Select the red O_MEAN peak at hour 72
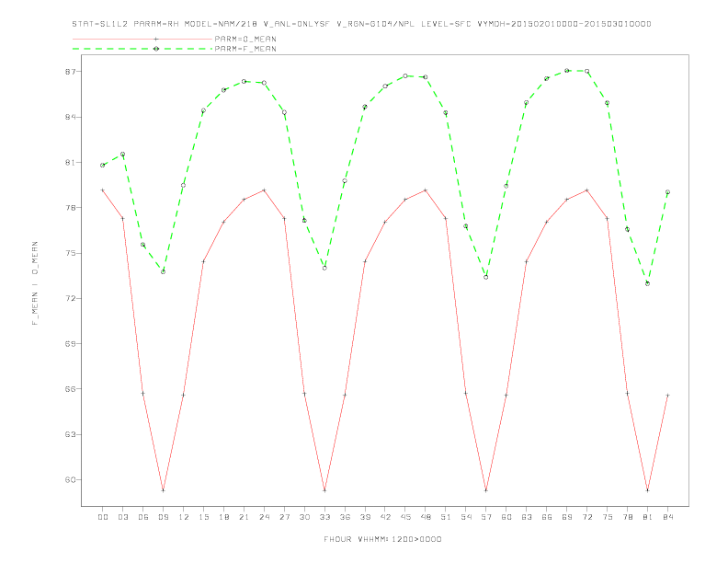This screenshot has height=563, width=728. pyautogui.click(x=586, y=190)
